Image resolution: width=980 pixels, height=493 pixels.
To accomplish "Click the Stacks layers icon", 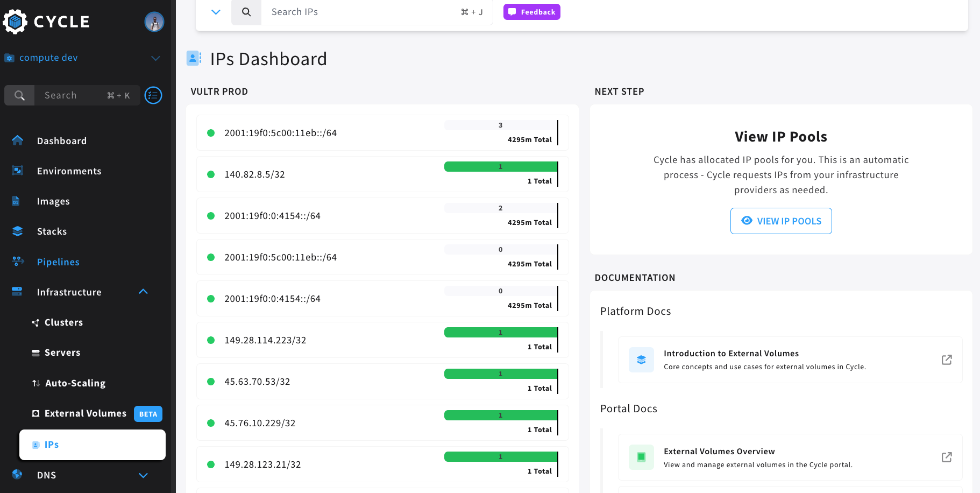I will (18, 231).
